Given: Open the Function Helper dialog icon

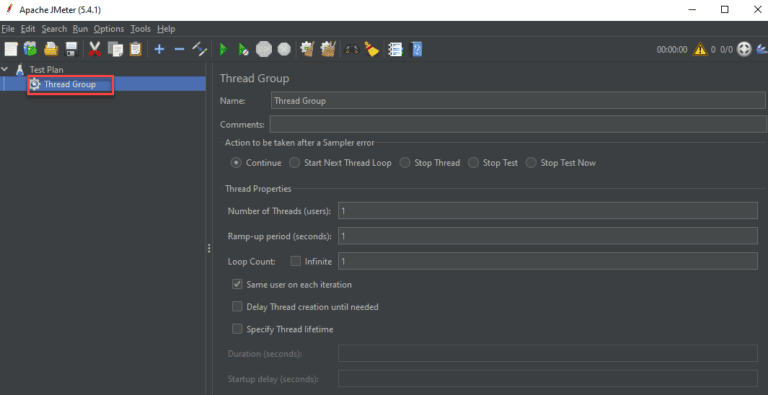Looking at the screenshot, I should pyautogui.click(x=395, y=49).
